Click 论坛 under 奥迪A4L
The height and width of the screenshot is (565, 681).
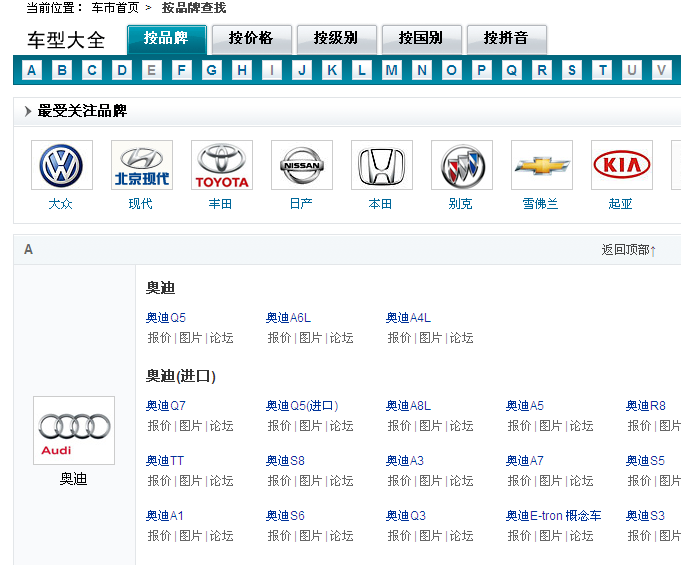[x=461, y=338]
